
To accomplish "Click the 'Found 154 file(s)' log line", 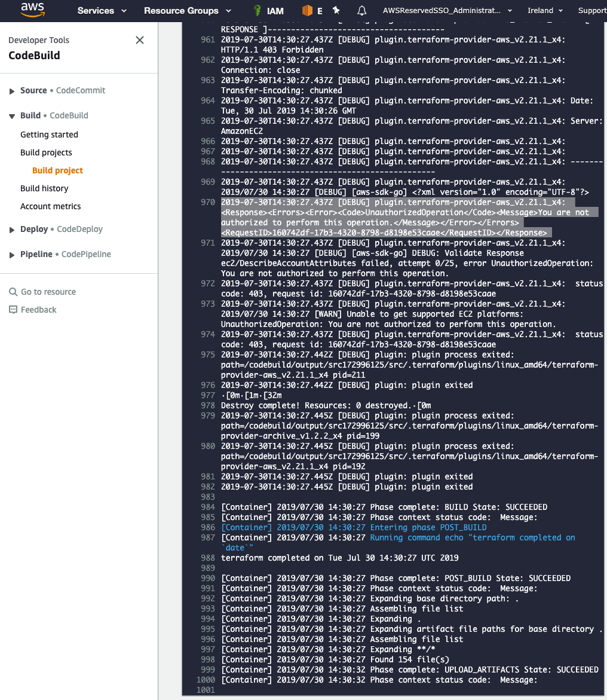I will click(x=335, y=660).
